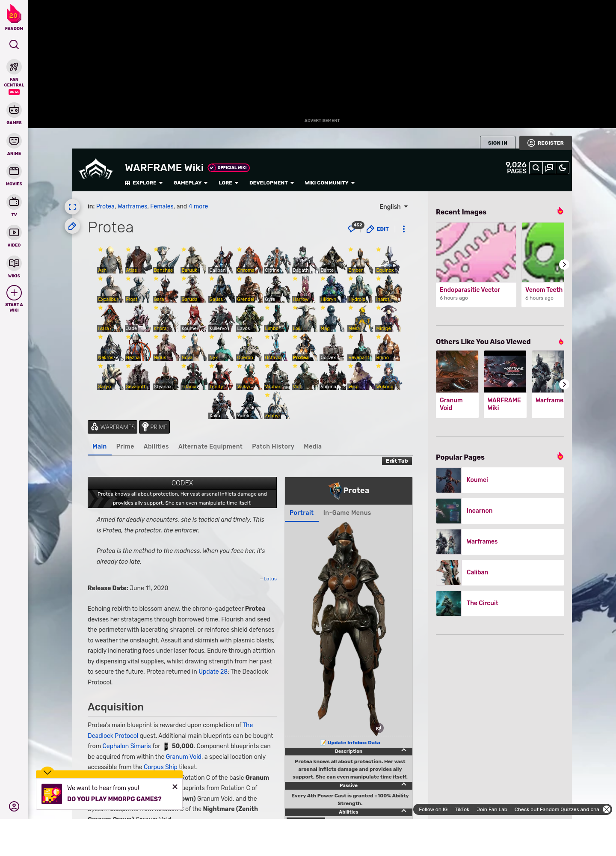The image size is (616, 856).
Task: Open the page more-actions dots
Action: pyautogui.click(x=404, y=229)
